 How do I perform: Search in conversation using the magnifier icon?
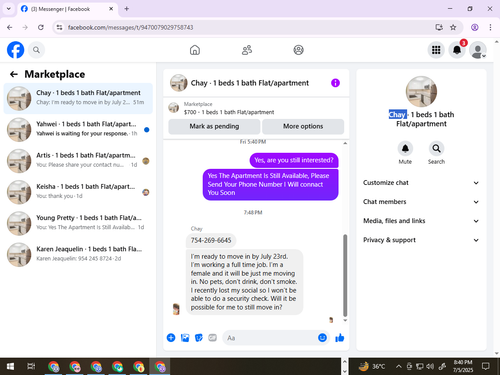pos(436,149)
